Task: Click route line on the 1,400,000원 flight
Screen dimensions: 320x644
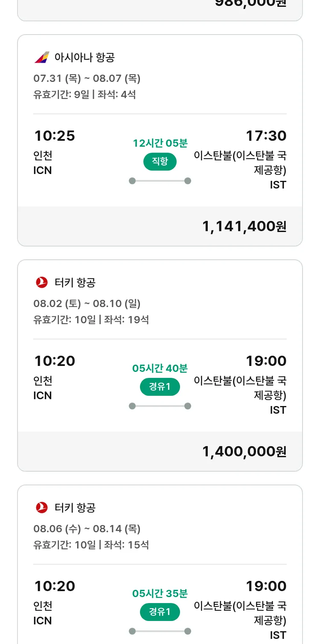Action: pyautogui.click(x=160, y=406)
